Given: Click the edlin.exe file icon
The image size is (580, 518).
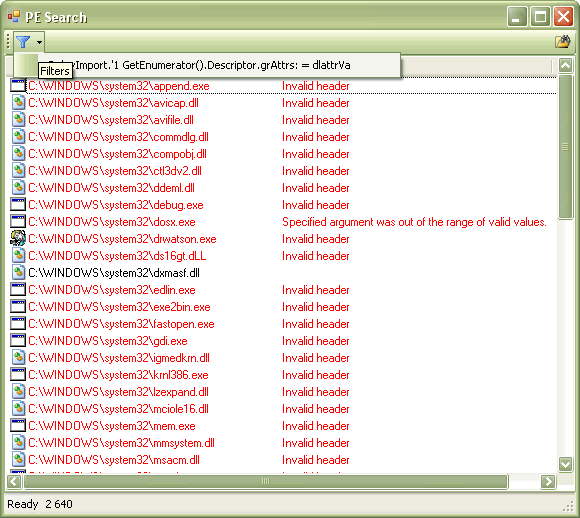Looking at the screenshot, I should (18, 290).
